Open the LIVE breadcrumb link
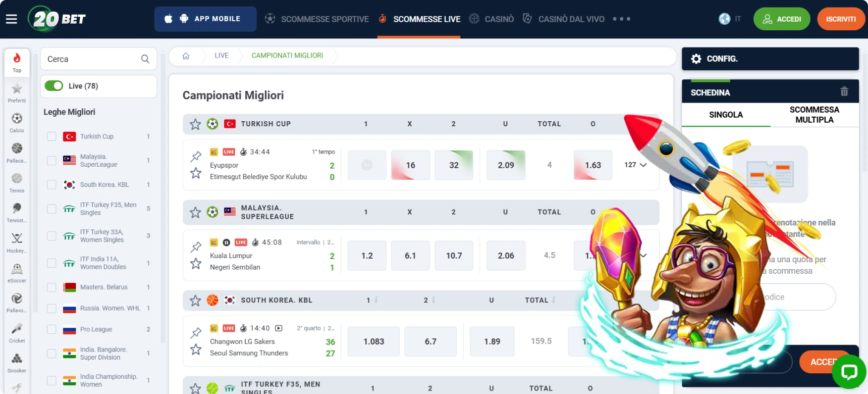868x394 pixels. 222,56
